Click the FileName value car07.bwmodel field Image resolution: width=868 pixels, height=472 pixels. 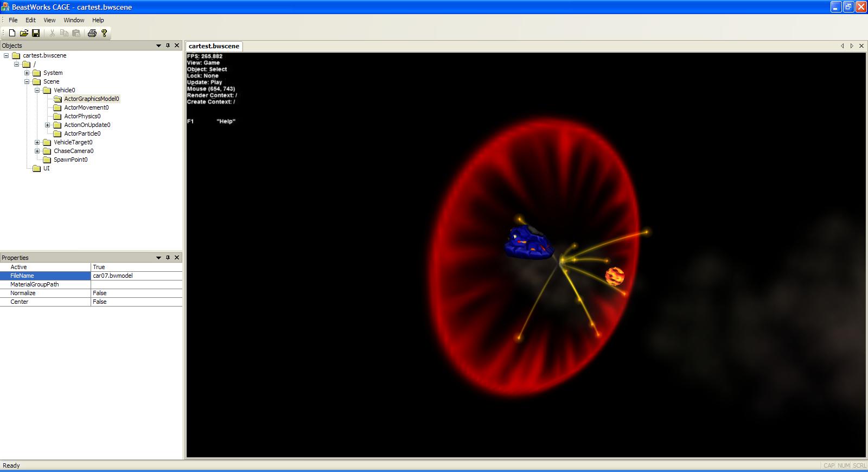(136, 276)
